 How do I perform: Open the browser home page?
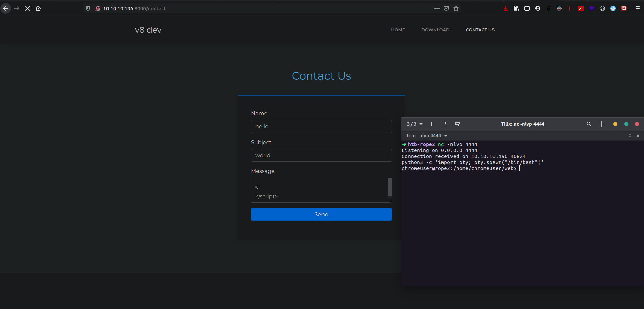tap(38, 8)
